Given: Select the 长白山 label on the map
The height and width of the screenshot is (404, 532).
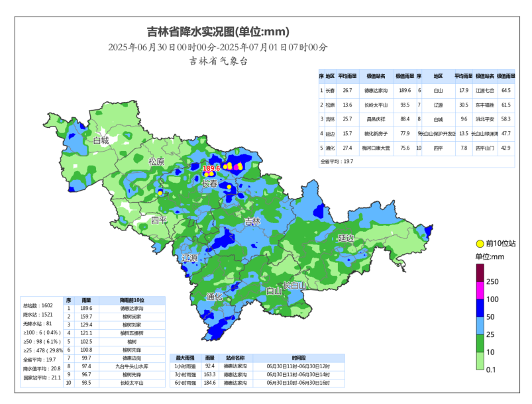Looking at the screenshot, I should point(294,285).
